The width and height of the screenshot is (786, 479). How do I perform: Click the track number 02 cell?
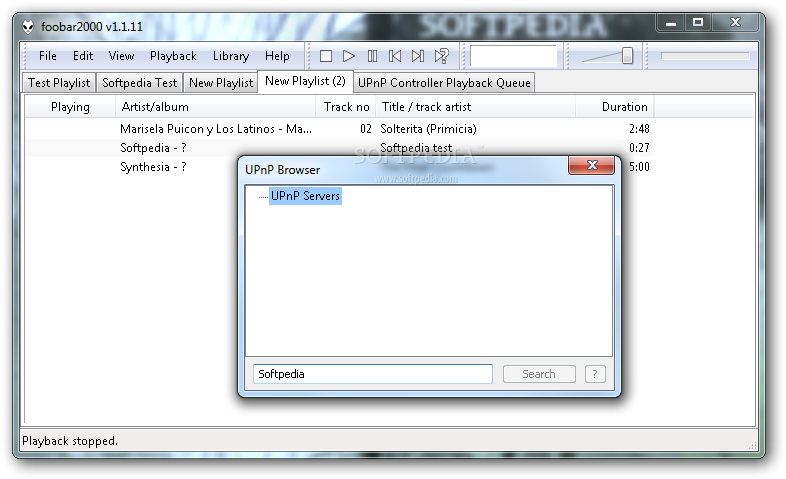pyautogui.click(x=366, y=129)
